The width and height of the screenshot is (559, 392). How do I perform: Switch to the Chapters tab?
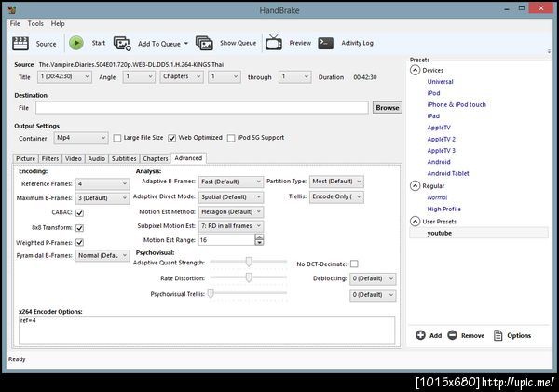156,158
